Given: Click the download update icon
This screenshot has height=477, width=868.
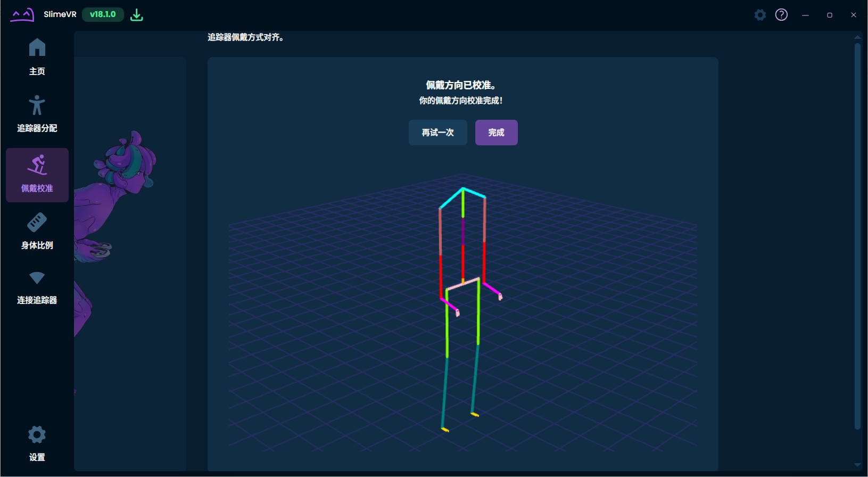Looking at the screenshot, I should (x=137, y=15).
